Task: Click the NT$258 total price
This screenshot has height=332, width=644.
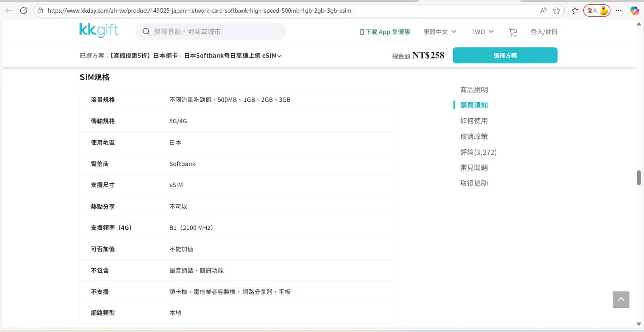Action: (x=428, y=55)
